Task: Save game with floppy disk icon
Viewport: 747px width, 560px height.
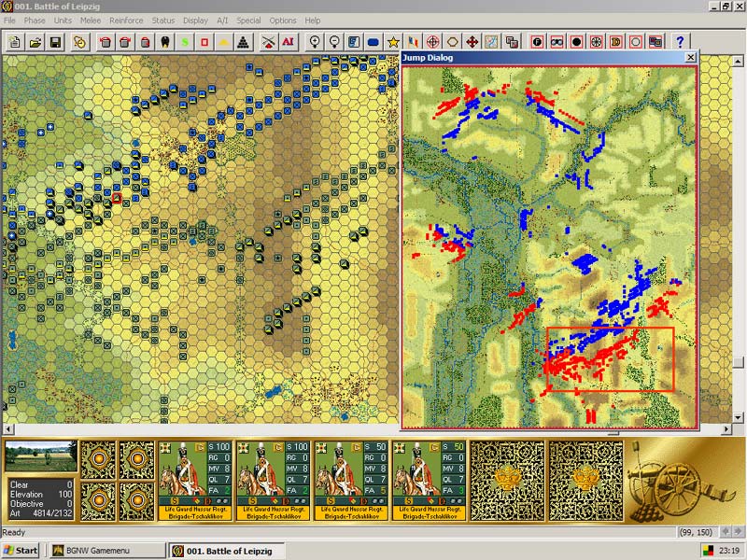Action: click(55, 42)
